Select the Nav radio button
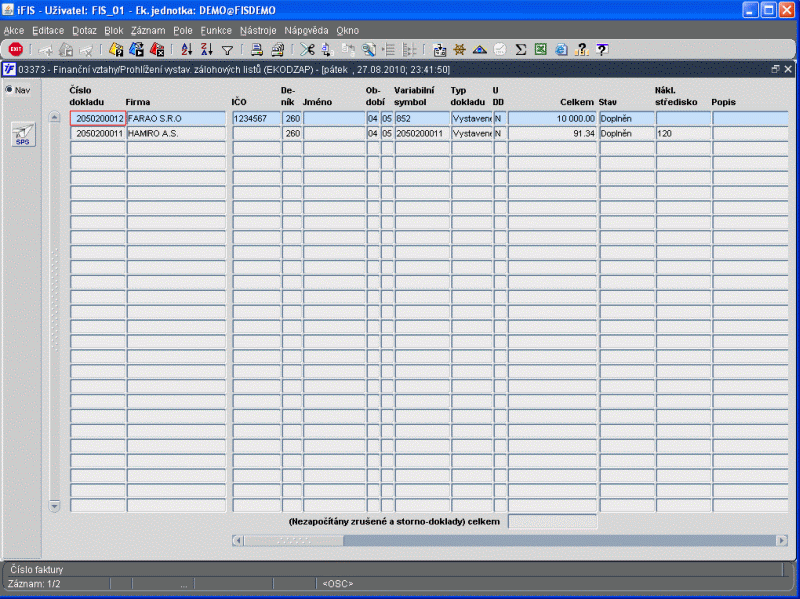Screen dimensions: 800x599 [x=9, y=90]
